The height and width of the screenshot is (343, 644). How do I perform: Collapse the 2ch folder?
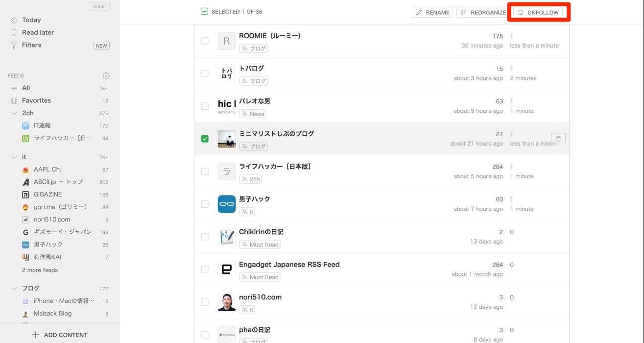(14, 113)
